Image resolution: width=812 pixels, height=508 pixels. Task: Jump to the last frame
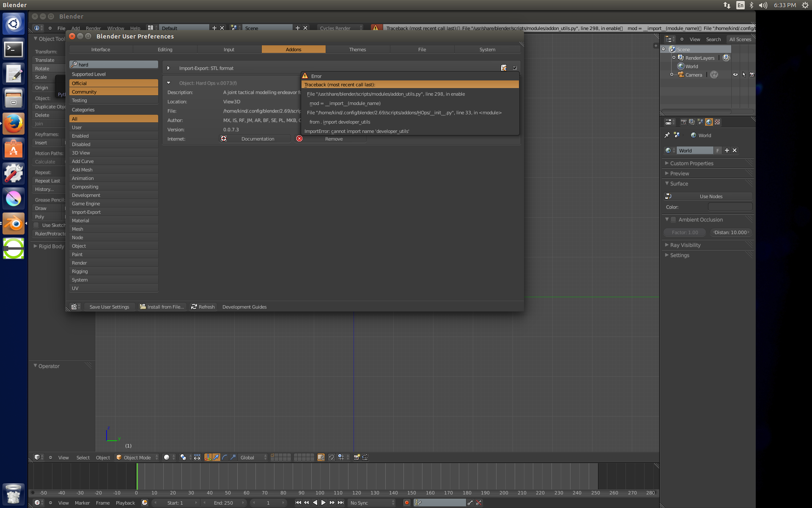click(x=341, y=502)
